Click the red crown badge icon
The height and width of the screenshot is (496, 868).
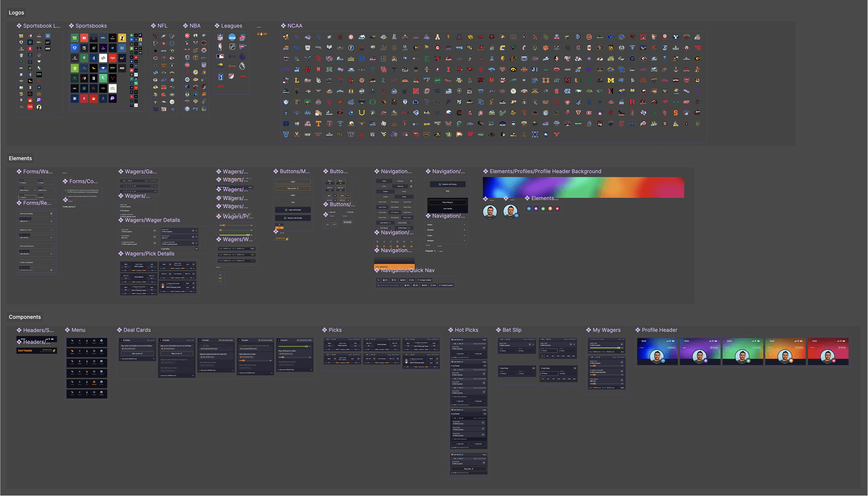tap(557, 208)
